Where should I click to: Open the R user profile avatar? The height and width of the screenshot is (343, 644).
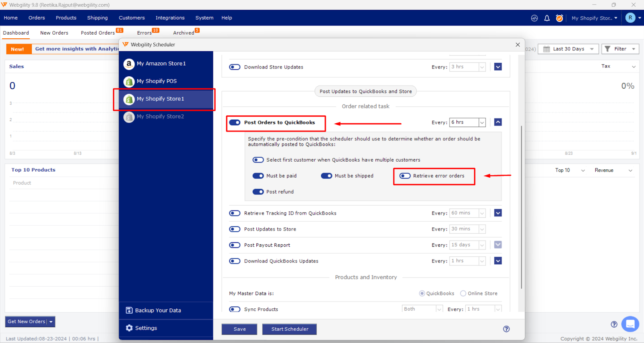point(630,18)
